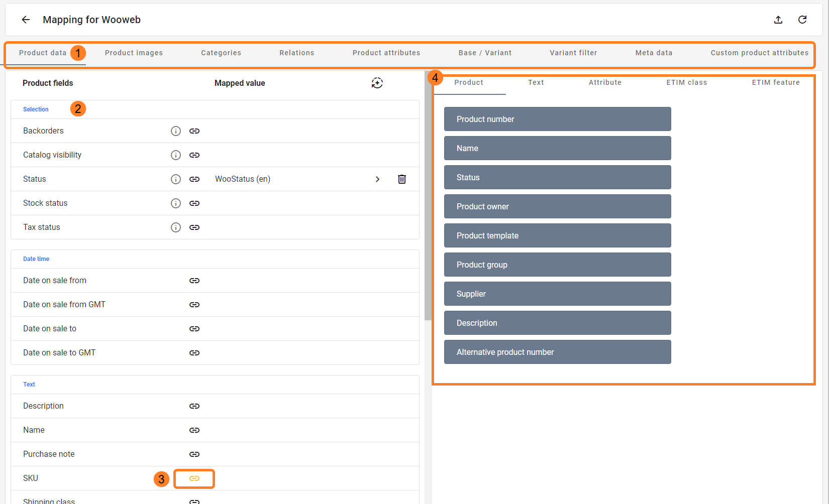Click the Product owner button
Viewport: 829px width, 504px height.
[x=558, y=206]
